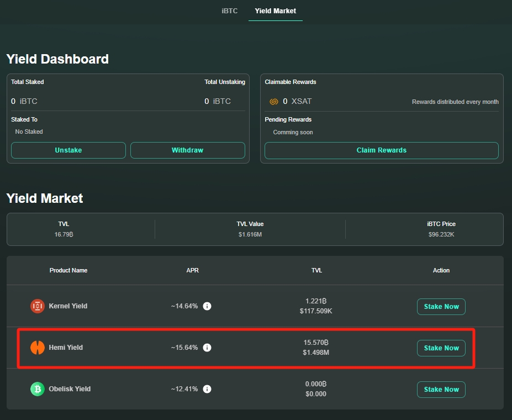Click the APR column header
This screenshot has height=420, width=512.
(x=192, y=270)
